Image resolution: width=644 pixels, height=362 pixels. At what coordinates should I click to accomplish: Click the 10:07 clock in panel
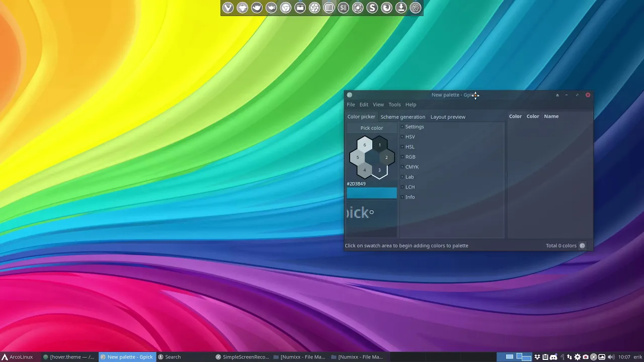pos(624,357)
